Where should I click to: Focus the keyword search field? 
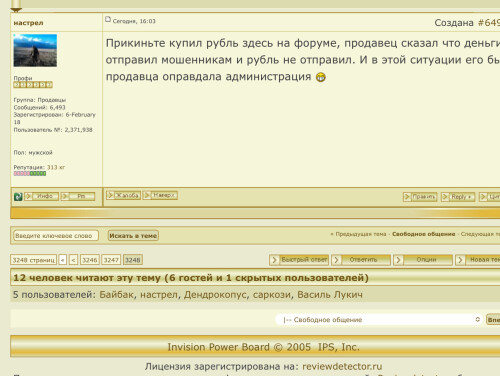click(x=56, y=236)
